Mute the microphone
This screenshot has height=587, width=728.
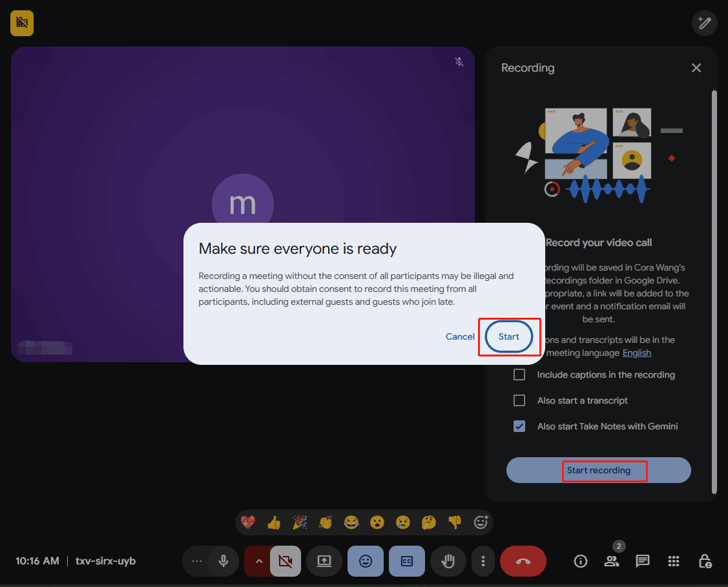[x=223, y=561]
